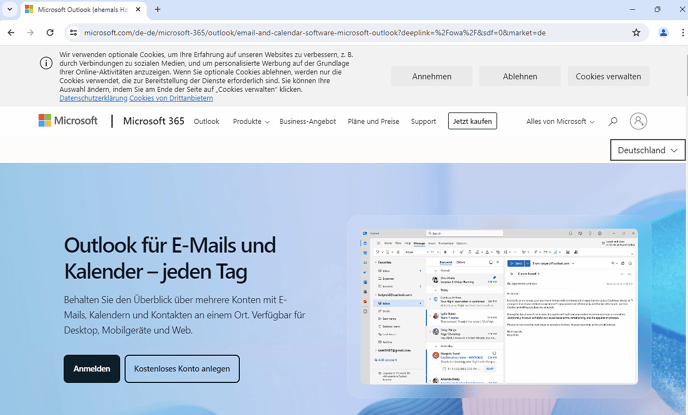
Task: Click the Microsoft search magnifier icon
Action: 613,121
